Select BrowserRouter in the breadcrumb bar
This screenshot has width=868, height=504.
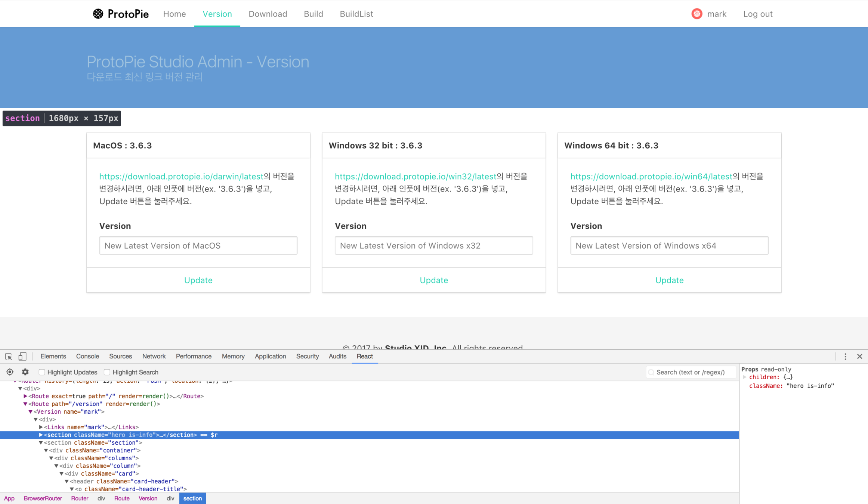coord(43,498)
